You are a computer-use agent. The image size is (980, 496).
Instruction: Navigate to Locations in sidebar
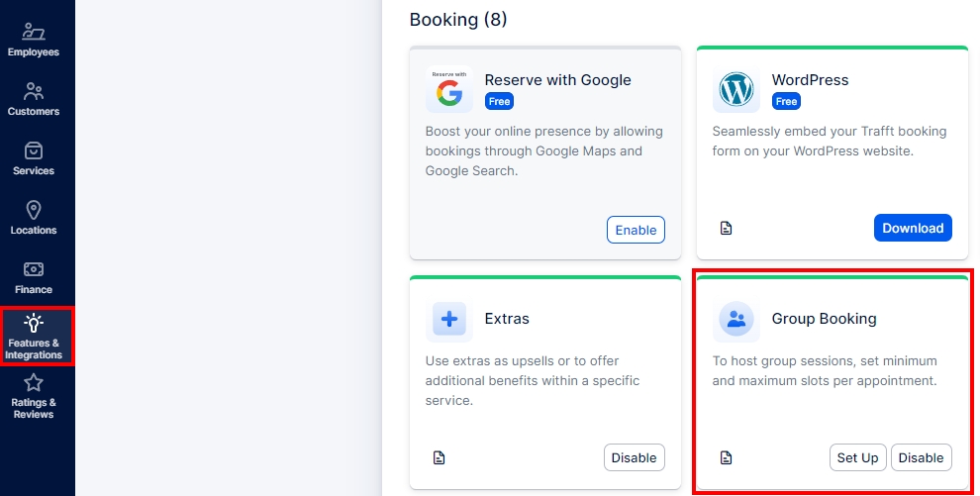(x=34, y=218)
